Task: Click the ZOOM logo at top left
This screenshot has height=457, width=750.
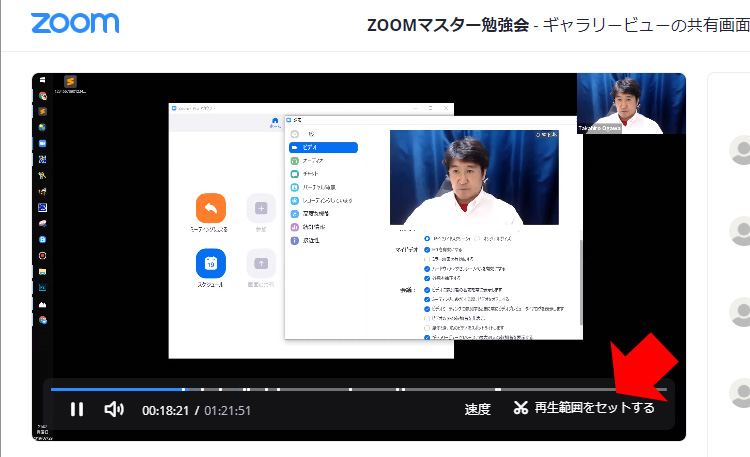Action: (74, 22)
